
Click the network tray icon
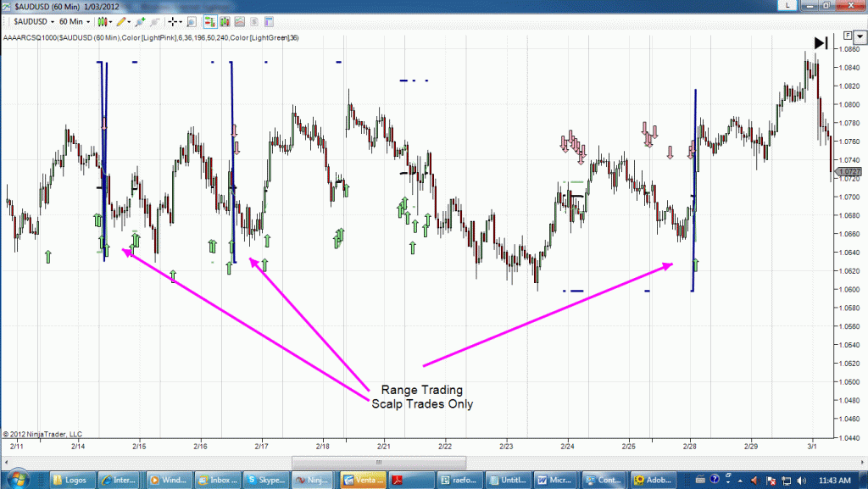(x=786, y=481)
